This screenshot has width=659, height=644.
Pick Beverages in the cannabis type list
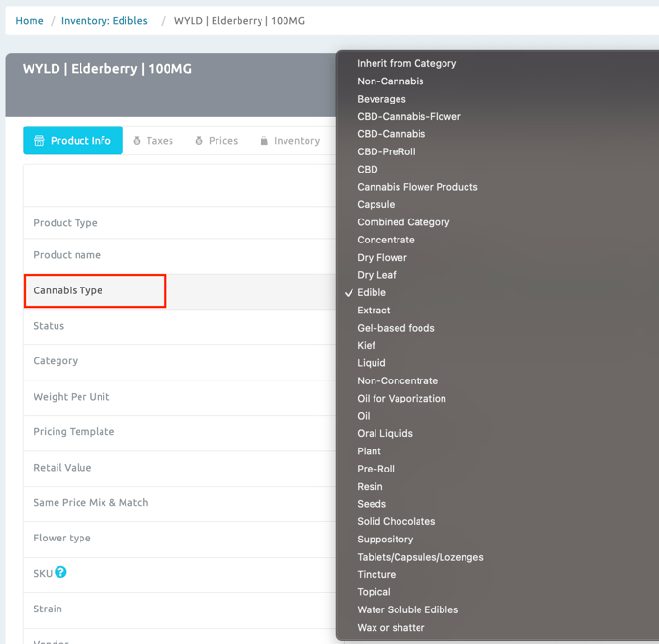[x=381, y=99]
